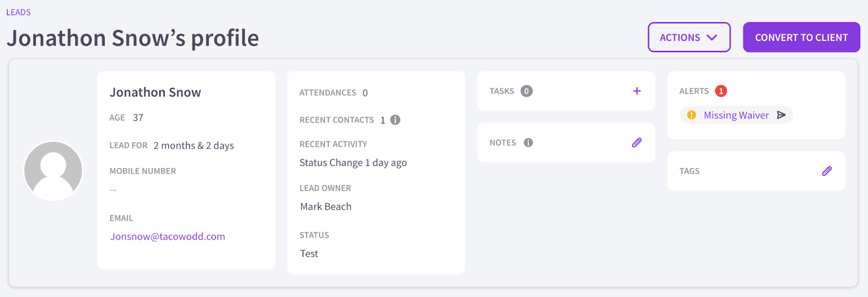
Task: Click the red alerts count badge
Action: 721,91
